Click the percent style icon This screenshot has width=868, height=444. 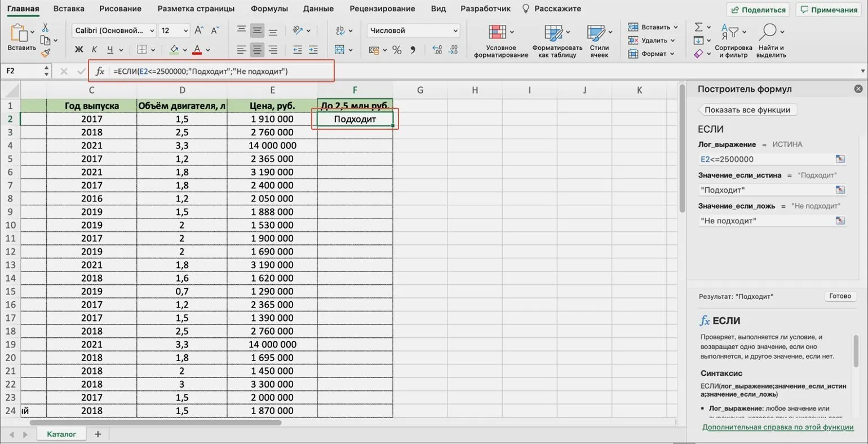click(x=397, y=50)
